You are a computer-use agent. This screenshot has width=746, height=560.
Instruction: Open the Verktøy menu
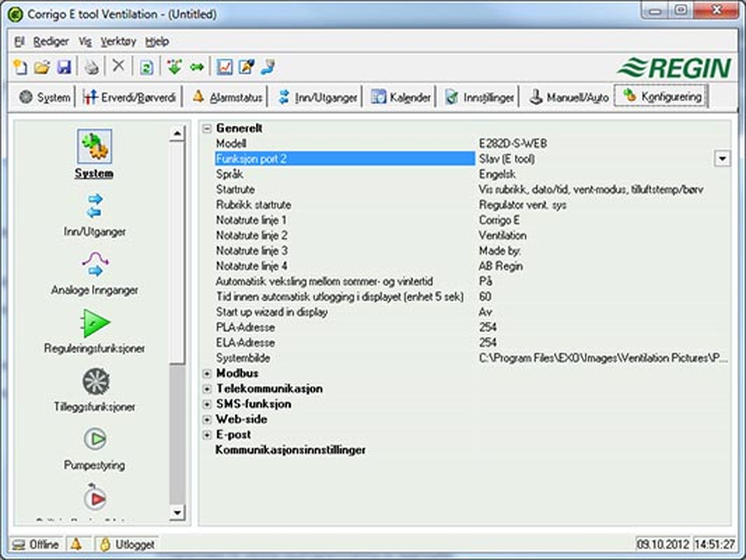point(118,41)
